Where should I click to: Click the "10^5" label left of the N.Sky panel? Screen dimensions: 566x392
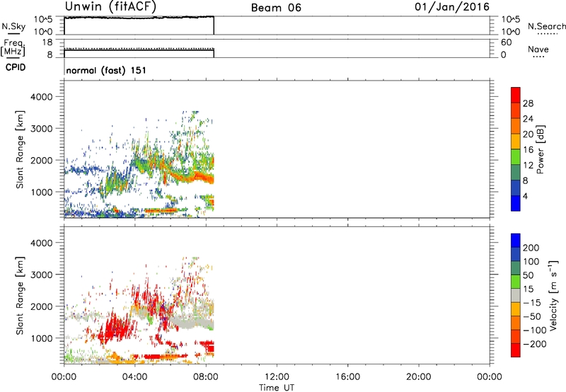pyautogui.click(x=43, y=19)
